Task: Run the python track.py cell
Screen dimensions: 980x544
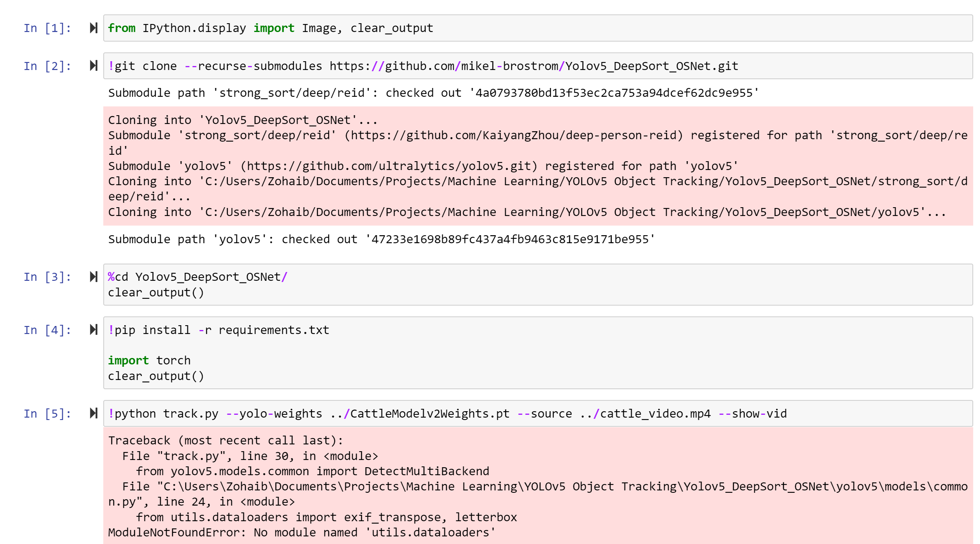Action: [94, 413]
